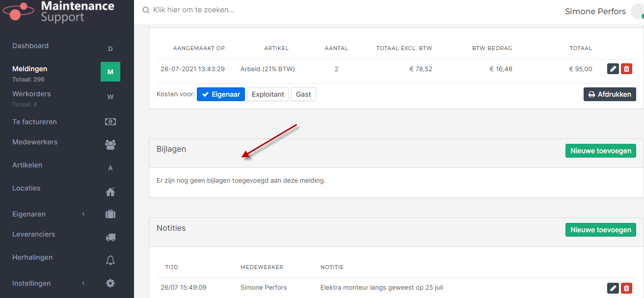Image resolution: width=644 pixels, height=298 pixels.
Task: Click the suitcase icon for Eigenaren
Action: pyautogui.click(x=110, y=214)
